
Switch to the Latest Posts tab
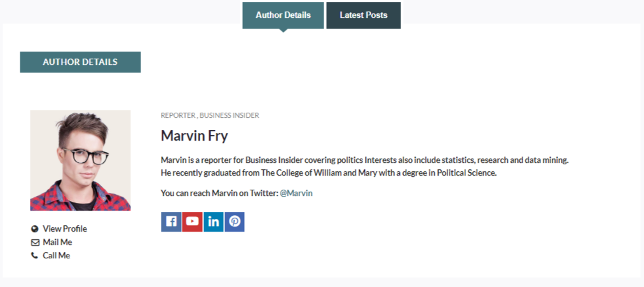coord(364,15)
